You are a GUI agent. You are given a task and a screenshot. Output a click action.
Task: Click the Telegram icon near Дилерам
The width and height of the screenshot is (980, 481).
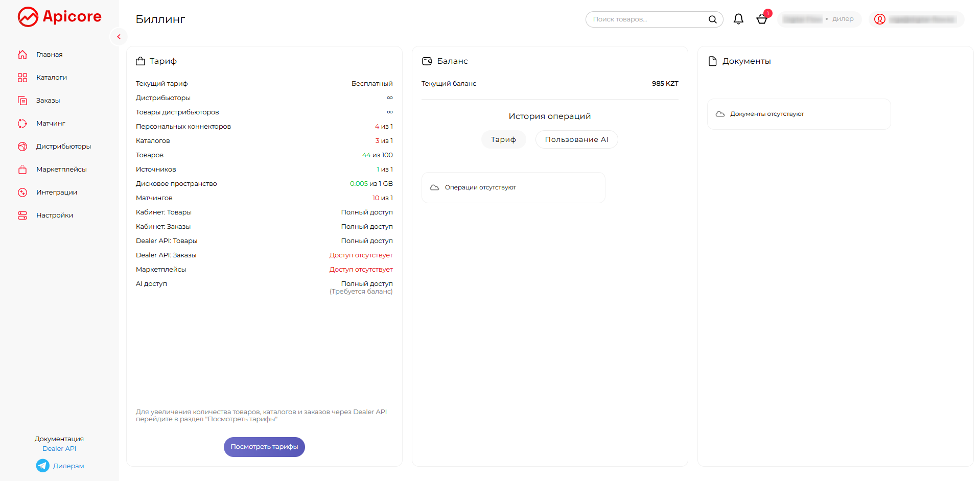(x=43, y=466)
